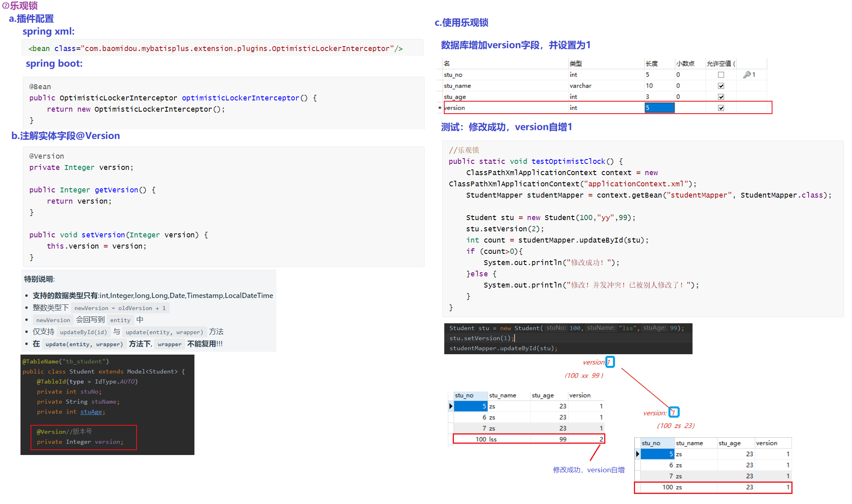Click the highlighted length field of version row
The width and height of the screenshot is (852, 504).
point(659,108)
